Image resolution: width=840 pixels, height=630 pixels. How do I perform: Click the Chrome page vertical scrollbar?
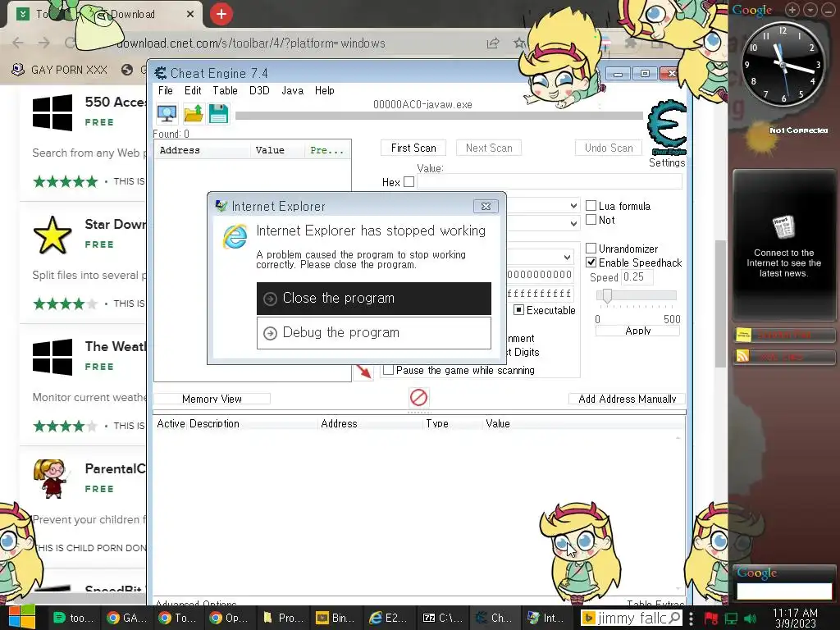click(x=720, y=303)
